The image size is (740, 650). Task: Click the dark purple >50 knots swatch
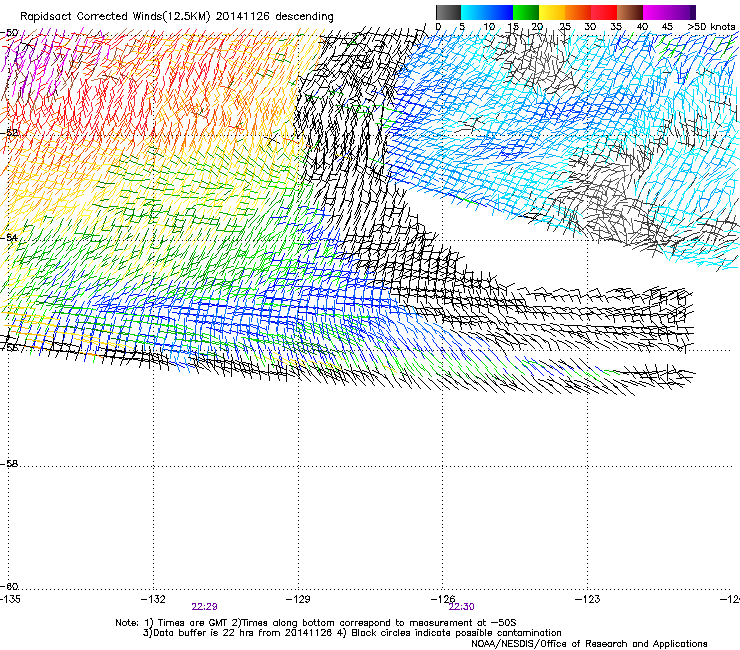click(692, 12)
